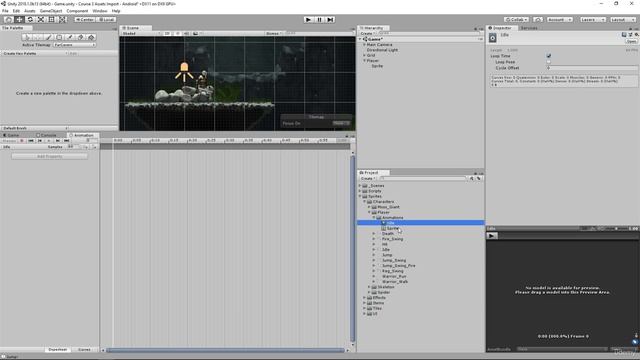This screenshot has width=640, height=360.
Task: Open the Gizmos dropdown in Scene view
Action: [273, 33]
